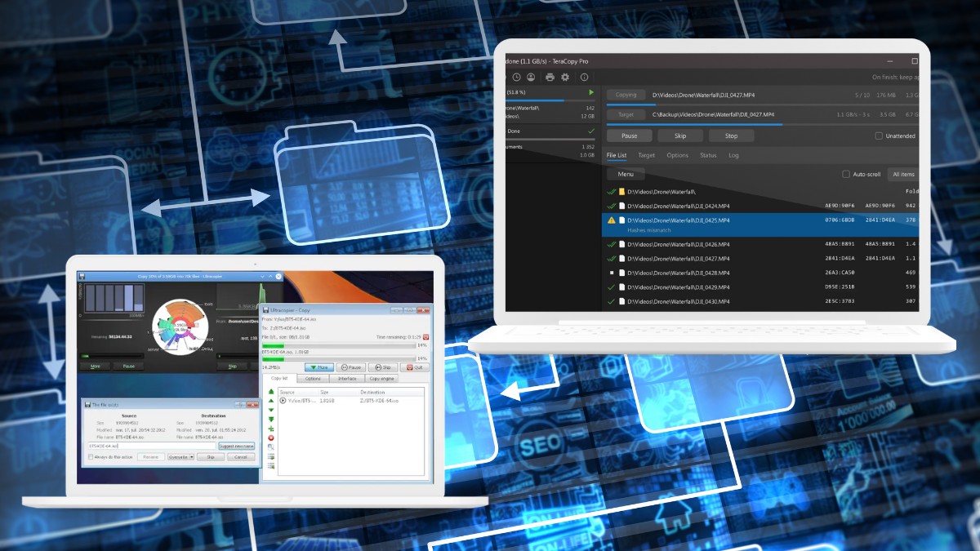The height and width of the screenshot is (551, 980).
Task: Click move-to-top arrow in Ultracopier copy list
Action: tap(271, 392)
